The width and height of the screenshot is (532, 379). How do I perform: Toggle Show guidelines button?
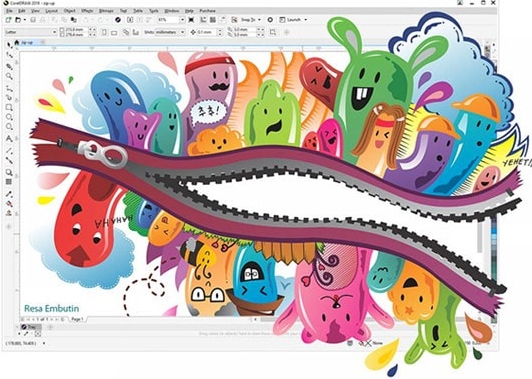222,20
